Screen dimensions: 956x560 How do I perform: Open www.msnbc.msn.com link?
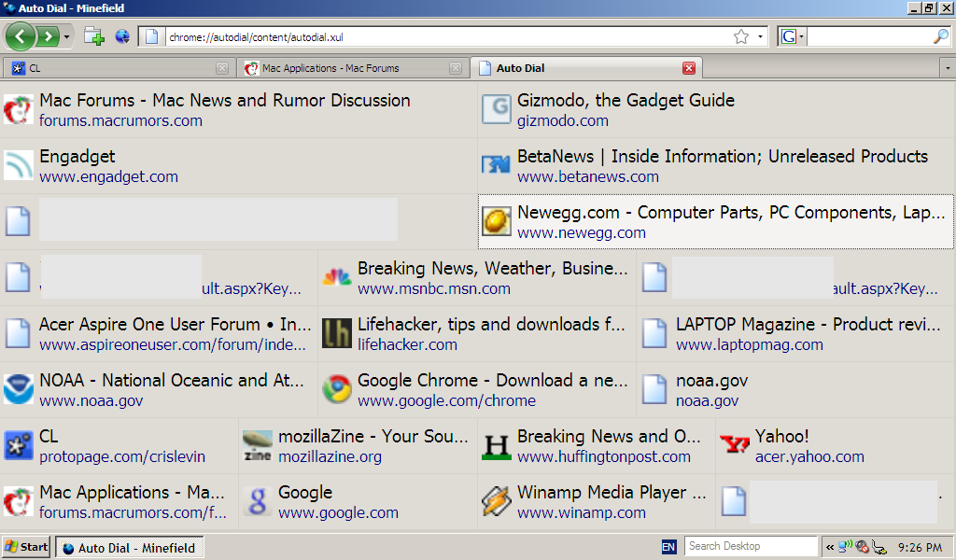point(433,288)
